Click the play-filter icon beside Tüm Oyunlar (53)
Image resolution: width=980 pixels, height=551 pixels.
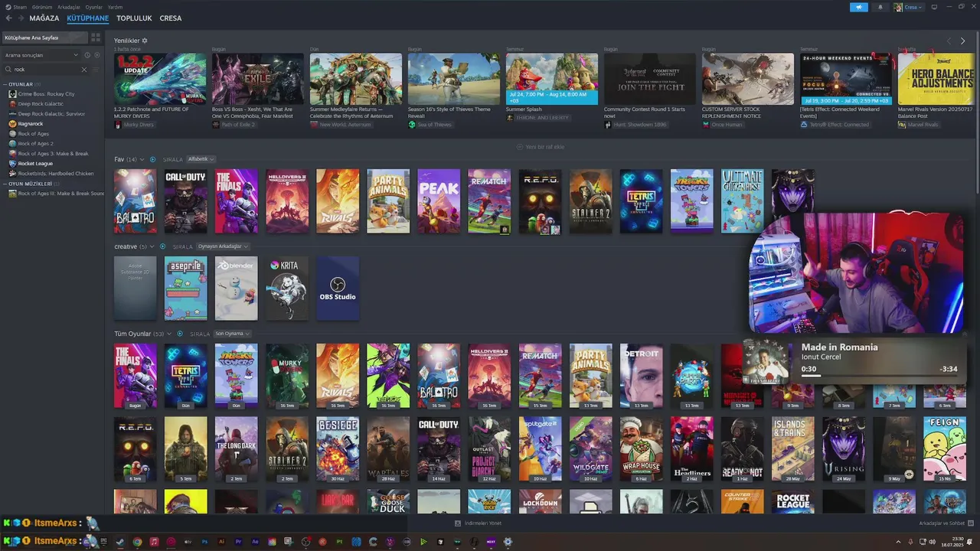180,334
